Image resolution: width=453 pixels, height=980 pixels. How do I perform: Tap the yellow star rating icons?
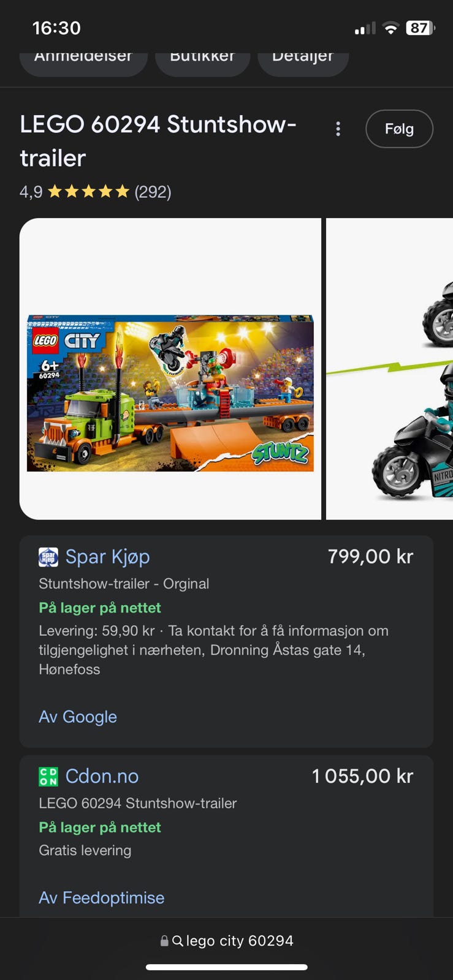click(x=89, y=192)
